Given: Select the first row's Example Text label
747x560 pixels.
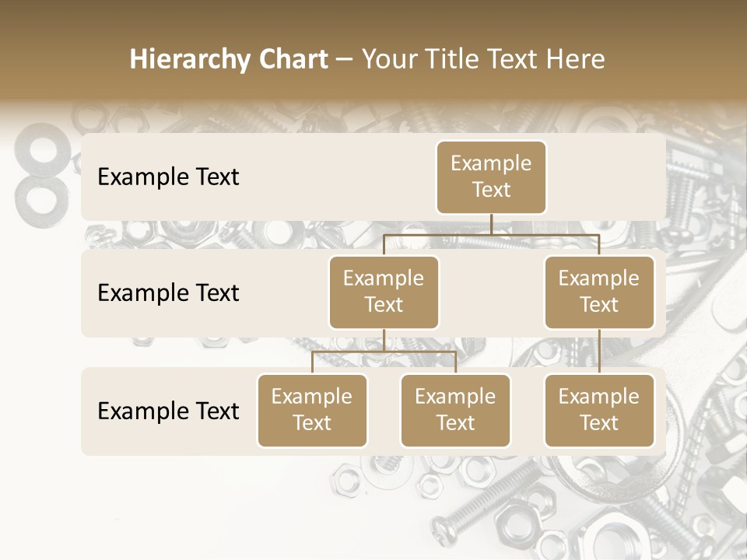Looking at the screenshot, I should click(x=168, y=177).
